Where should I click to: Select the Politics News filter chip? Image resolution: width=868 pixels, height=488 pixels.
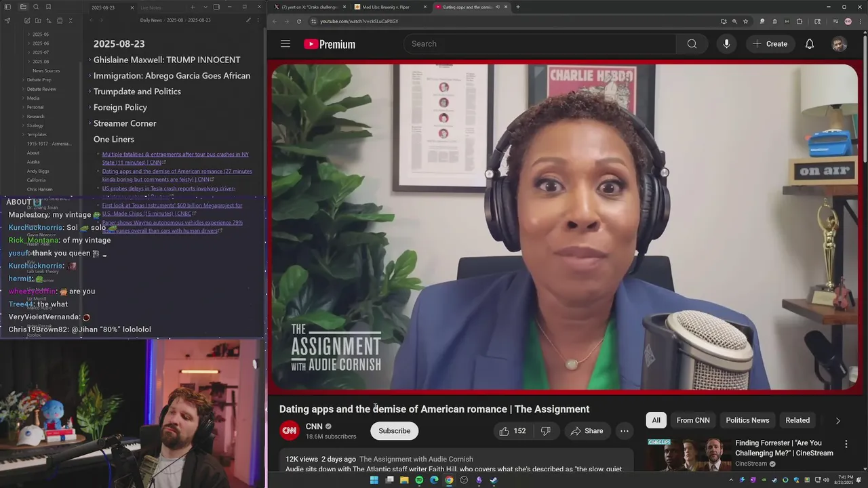pyautogui.click(x=747, y=420)
